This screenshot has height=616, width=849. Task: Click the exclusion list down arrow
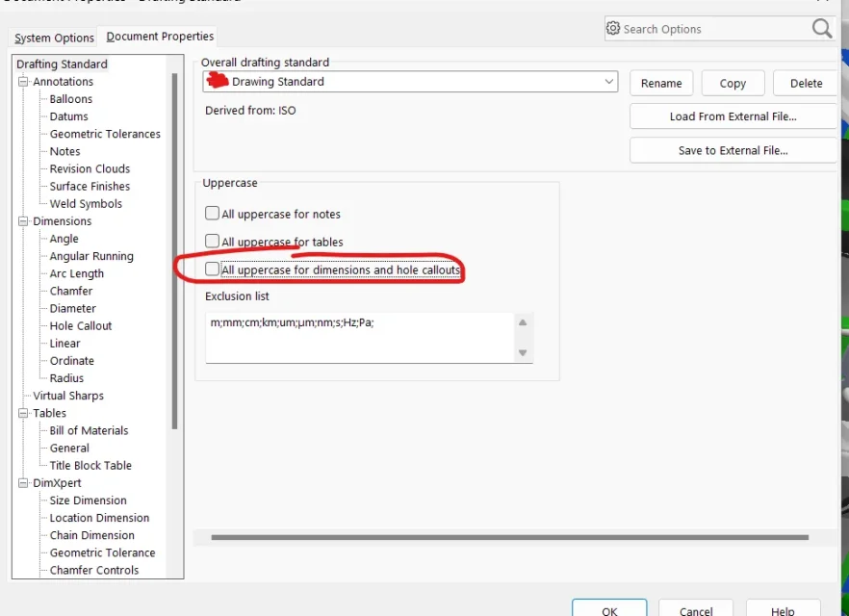pyautogui.click(x=523, y=353)
